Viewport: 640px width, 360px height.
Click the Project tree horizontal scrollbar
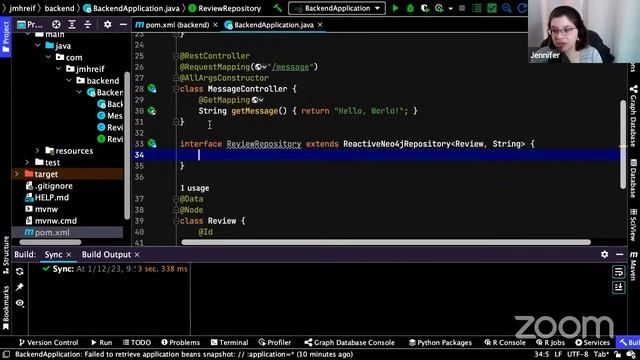(x=50, y=242)
